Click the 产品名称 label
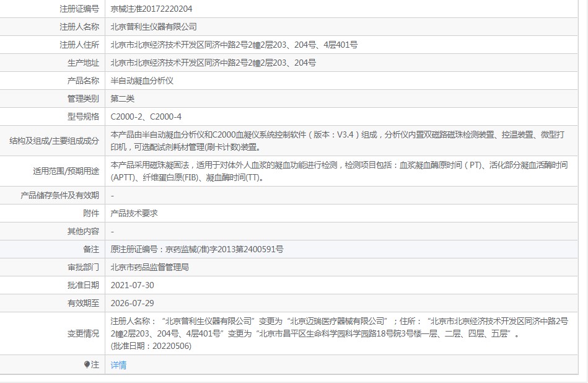This screenshot has width=588, height=383. click(x=83, y=81)
